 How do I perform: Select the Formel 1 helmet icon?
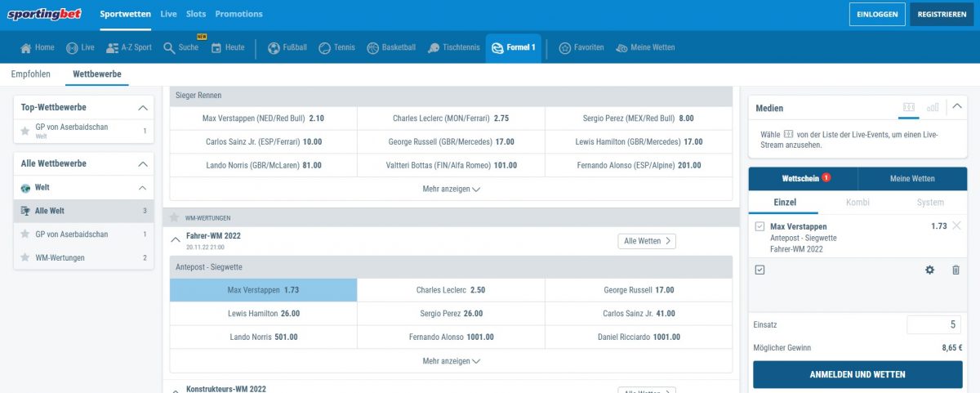pyautogui.click(x=497, y=48)
